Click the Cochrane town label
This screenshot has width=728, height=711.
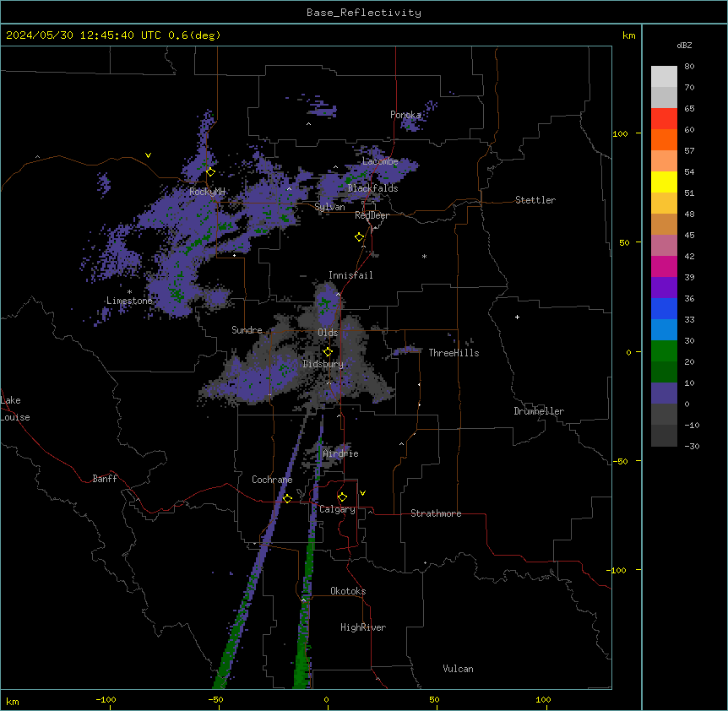pos(272,480)
